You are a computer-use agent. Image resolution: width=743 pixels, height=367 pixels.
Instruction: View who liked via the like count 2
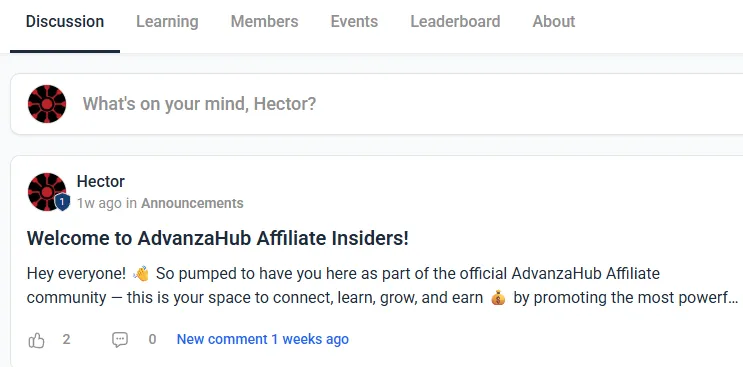click(66, 339)
